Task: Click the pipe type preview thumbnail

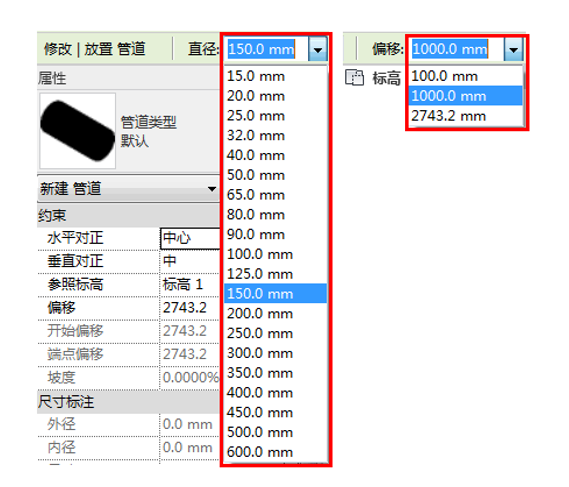Action: click(x=77, y=131)
